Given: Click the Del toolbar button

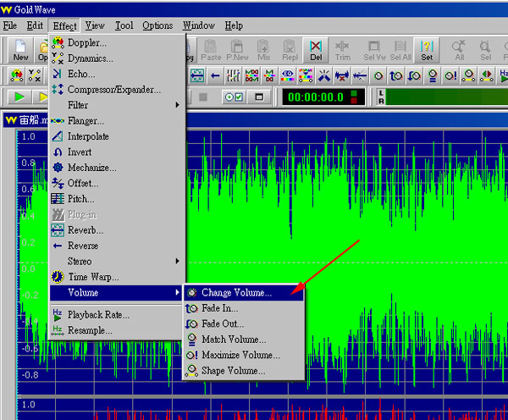Looking at the screenshot, I should click(x=315, y=50).
